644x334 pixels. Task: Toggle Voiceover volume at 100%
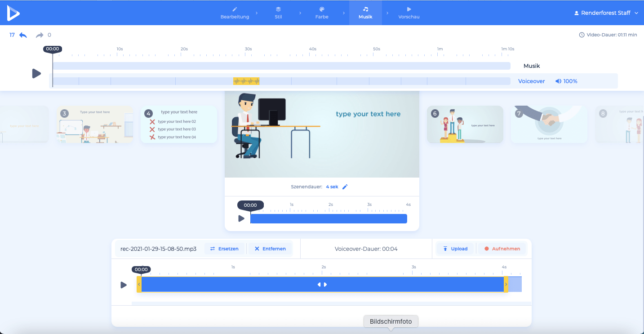pos(566,81)
